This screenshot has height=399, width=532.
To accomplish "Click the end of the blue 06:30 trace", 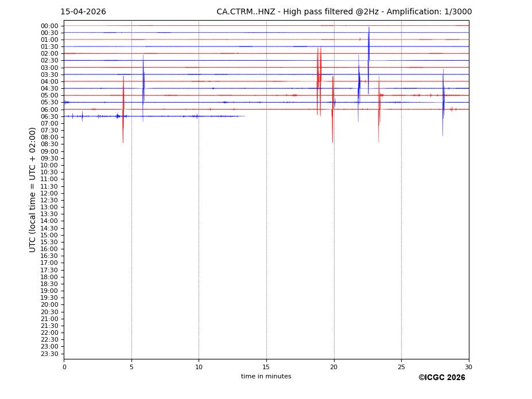I will point(244,116).
